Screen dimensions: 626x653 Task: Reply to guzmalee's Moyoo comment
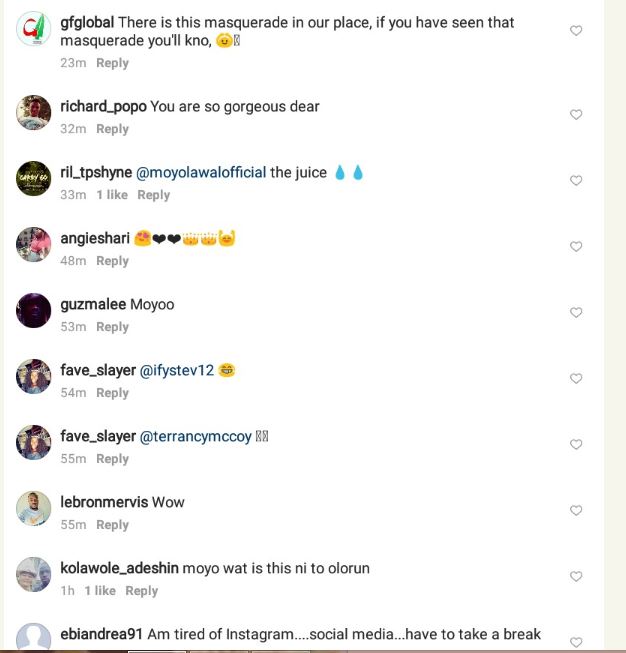click(112, 327)
